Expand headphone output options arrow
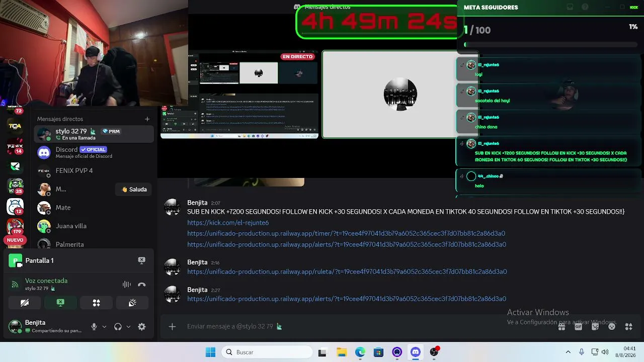Screen dimensions: 644x362 pyautogui.click(x=128, y=327)
